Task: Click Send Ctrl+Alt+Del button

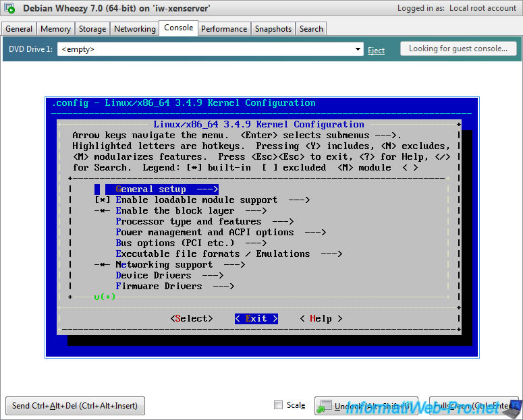Action: click(x=75, y=405)
